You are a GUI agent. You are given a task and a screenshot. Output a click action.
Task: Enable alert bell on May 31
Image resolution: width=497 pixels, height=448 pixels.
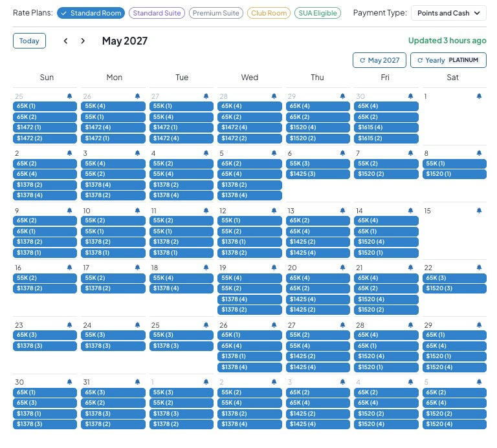137,382
